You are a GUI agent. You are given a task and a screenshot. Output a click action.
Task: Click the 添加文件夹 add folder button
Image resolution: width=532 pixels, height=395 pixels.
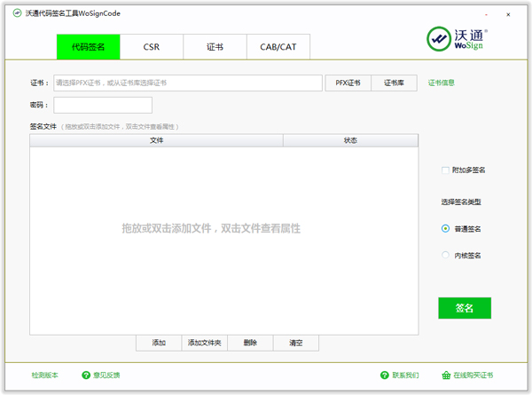tap(205, 343)
